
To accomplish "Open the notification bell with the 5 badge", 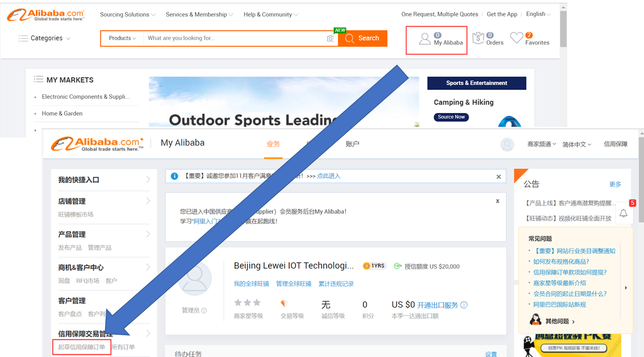I will (x=623, y=213).
